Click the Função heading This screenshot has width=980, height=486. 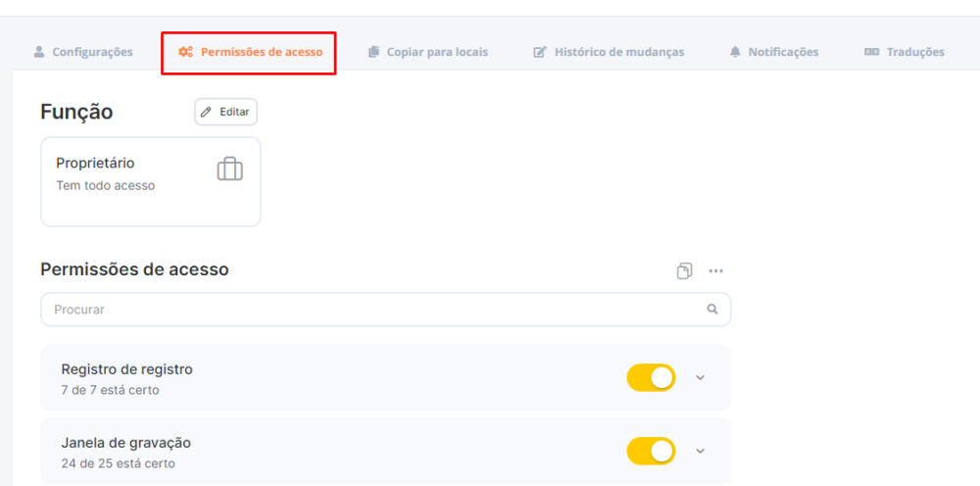click(76, 112)
